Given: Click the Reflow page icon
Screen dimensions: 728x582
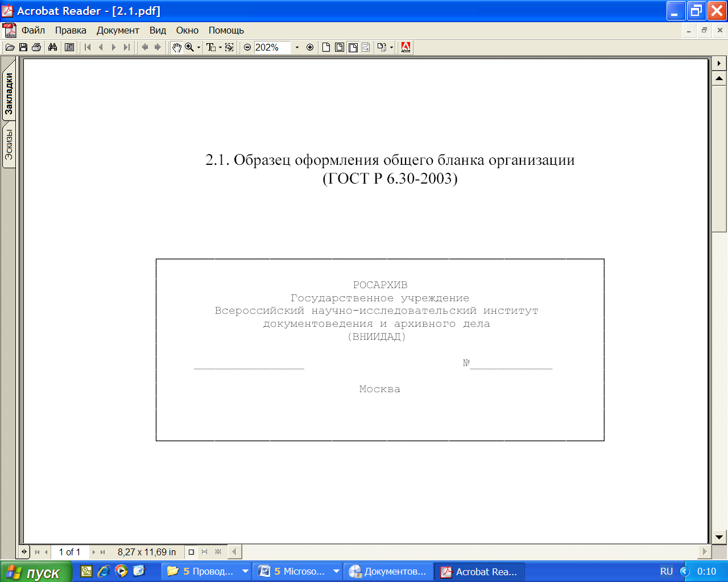Looking at the screenshot, I should (x=366, y=47).
